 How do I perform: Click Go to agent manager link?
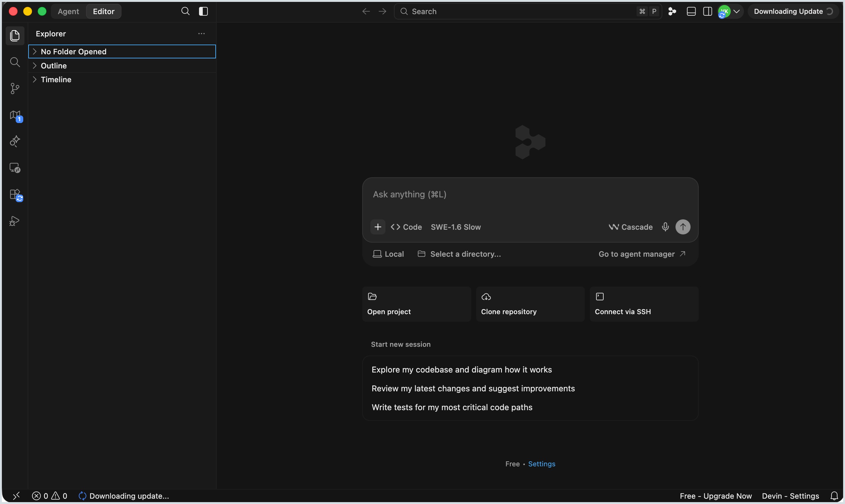click(x=642, y=254)
